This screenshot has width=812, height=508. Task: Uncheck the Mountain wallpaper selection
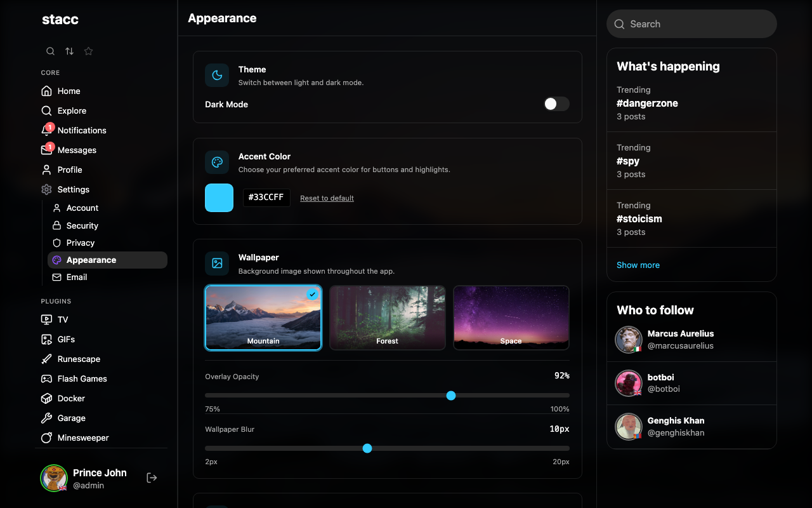point(311,294)
